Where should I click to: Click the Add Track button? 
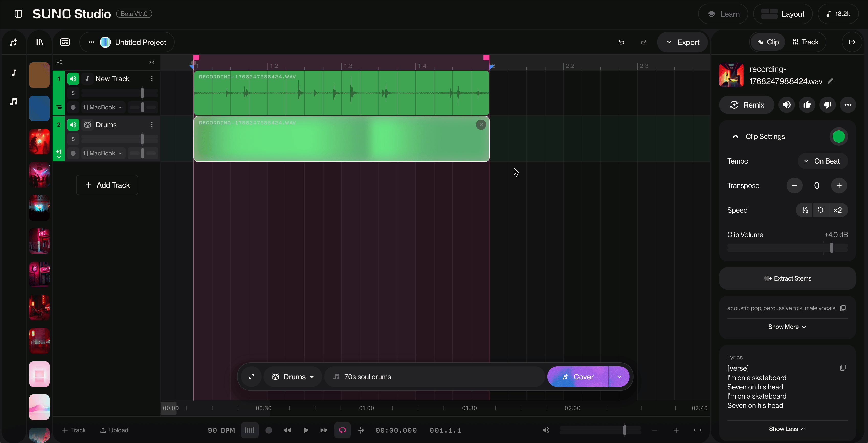tap(107, 185)
